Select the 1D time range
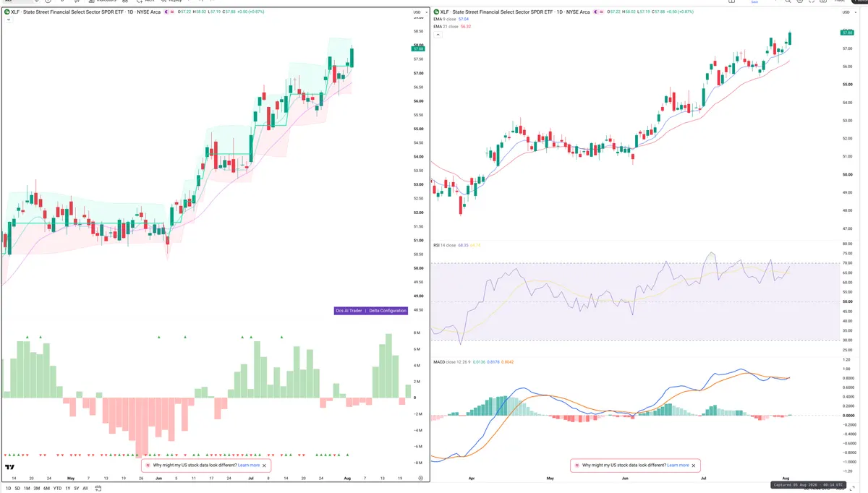The width and height of the screenshot is (868, 493). coord(8,489)
